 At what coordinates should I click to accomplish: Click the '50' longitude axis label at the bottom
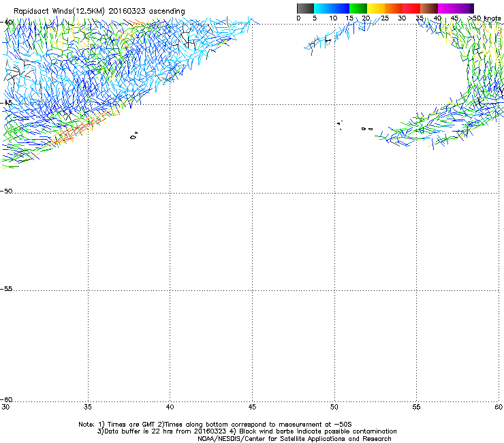(x=334, y=407)
